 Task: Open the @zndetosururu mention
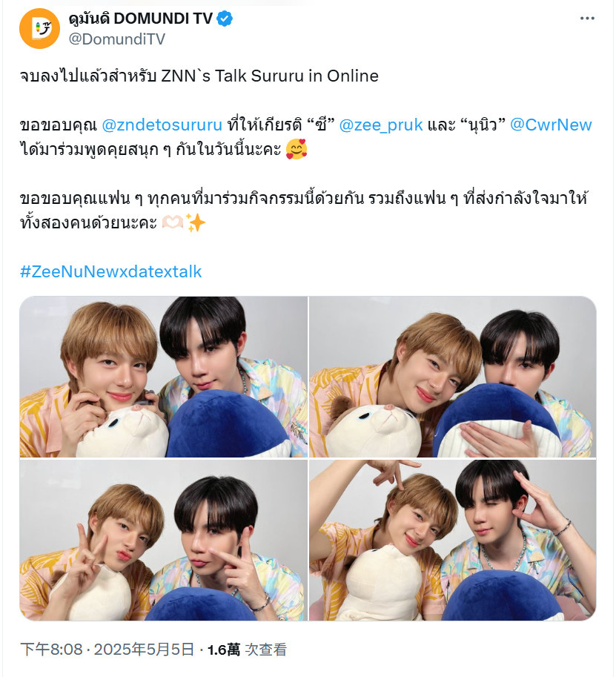[x=162, y=125]
